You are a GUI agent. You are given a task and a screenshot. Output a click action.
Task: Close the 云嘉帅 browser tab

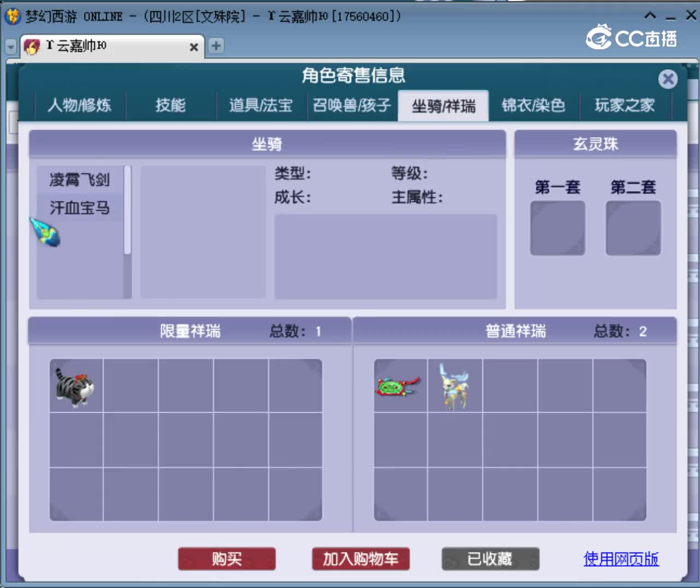(194, 47)
